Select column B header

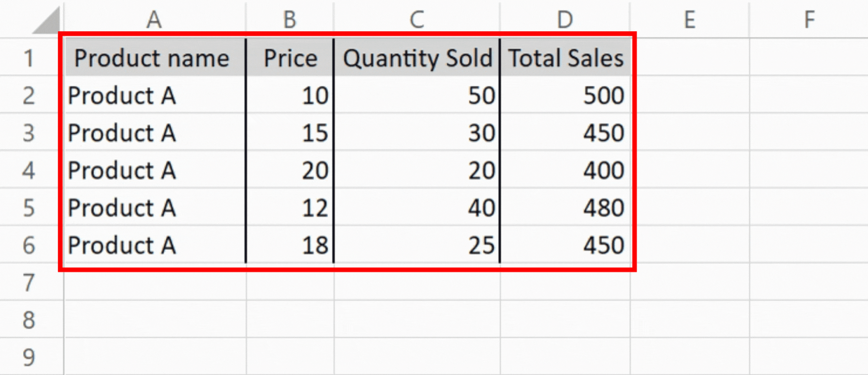tap(290, 19)
